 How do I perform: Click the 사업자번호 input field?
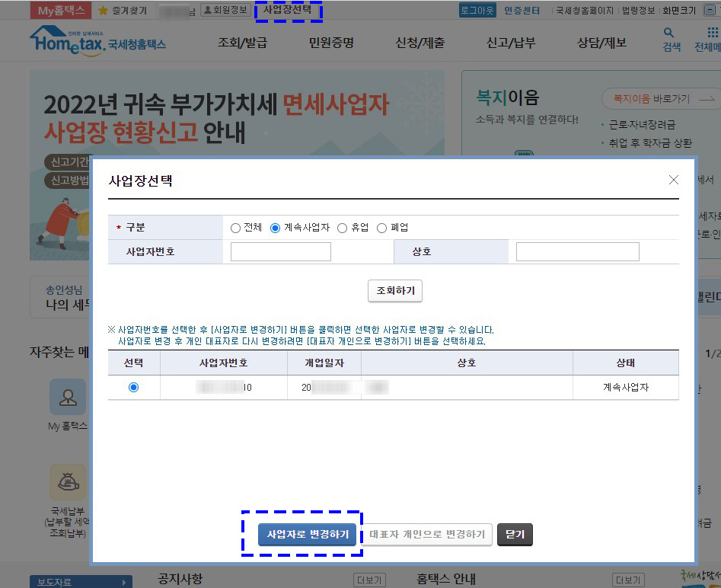pos(281,251)
